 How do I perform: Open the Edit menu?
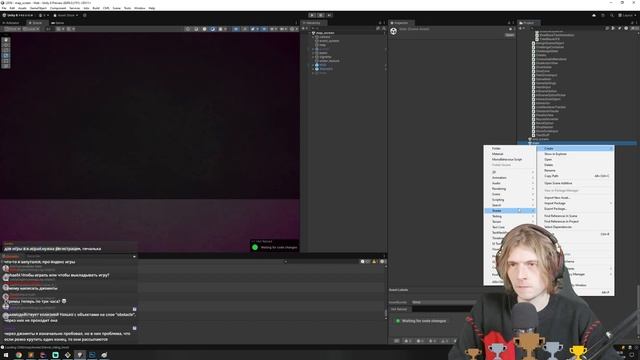(x=12, y=8)
